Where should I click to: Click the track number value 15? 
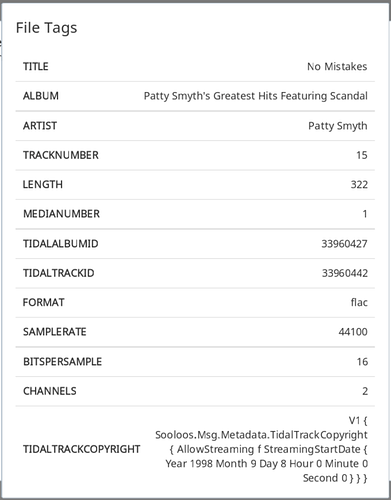[362, 155]
